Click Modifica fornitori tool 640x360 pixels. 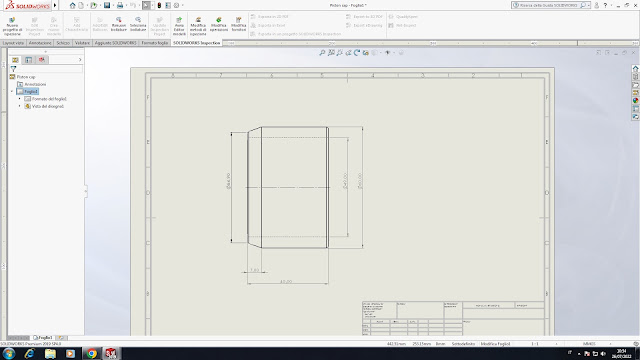(x=239, y=24)
